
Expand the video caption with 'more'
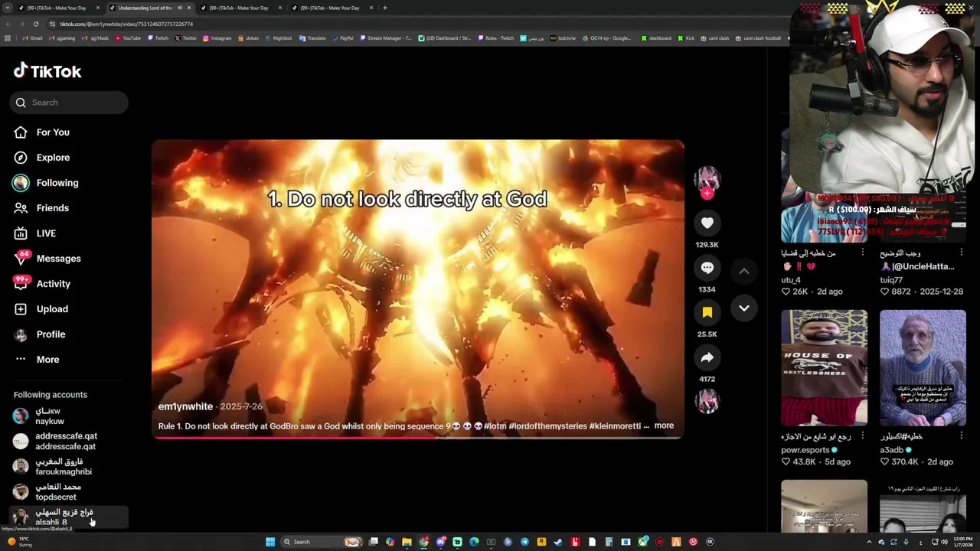(x=664, y=425)
